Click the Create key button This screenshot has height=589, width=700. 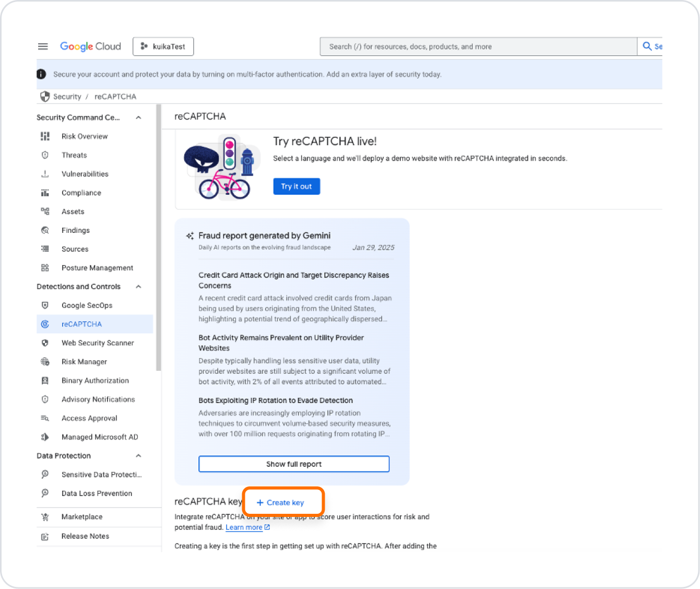(x=280, y=503)
